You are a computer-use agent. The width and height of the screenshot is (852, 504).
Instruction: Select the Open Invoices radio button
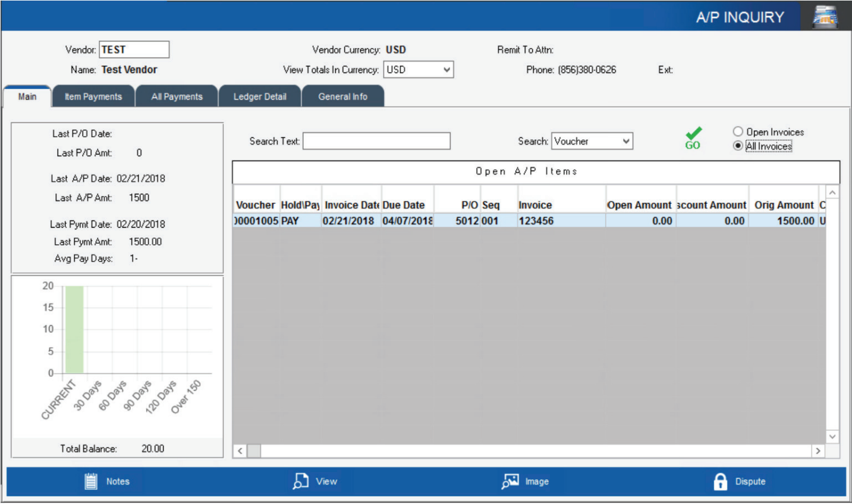pos(738,132)
